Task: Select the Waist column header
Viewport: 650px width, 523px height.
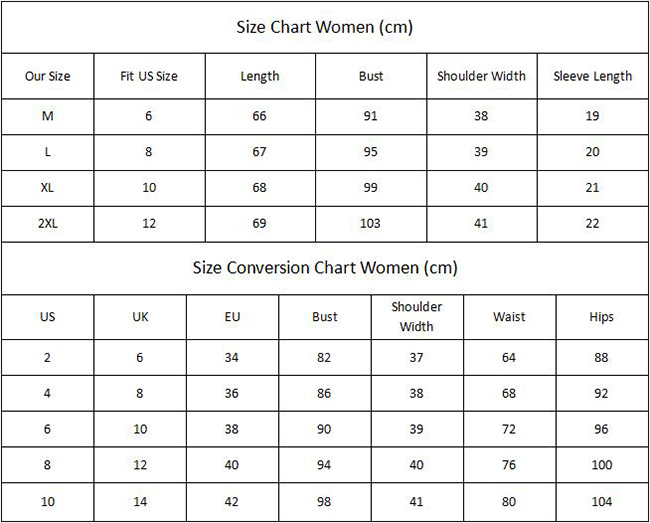Action: click(x=509, y=317)
